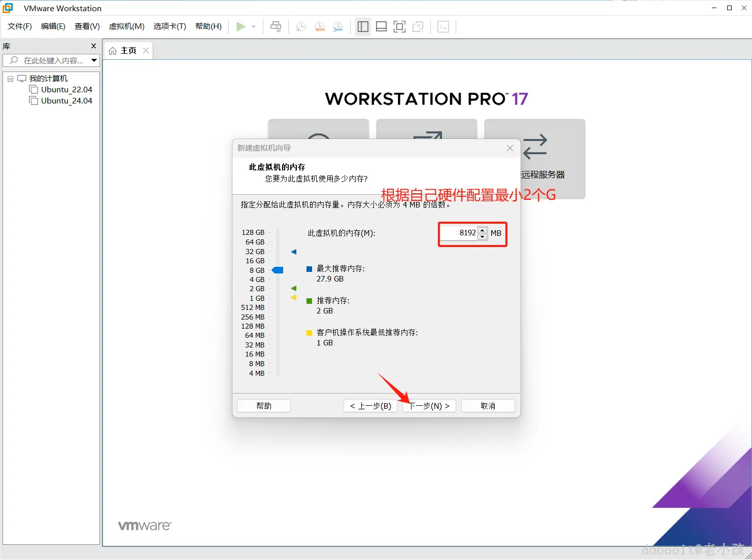The image size is (752, 560).
Task: Click the 16 GB scale label
Action: coord(255,261)
